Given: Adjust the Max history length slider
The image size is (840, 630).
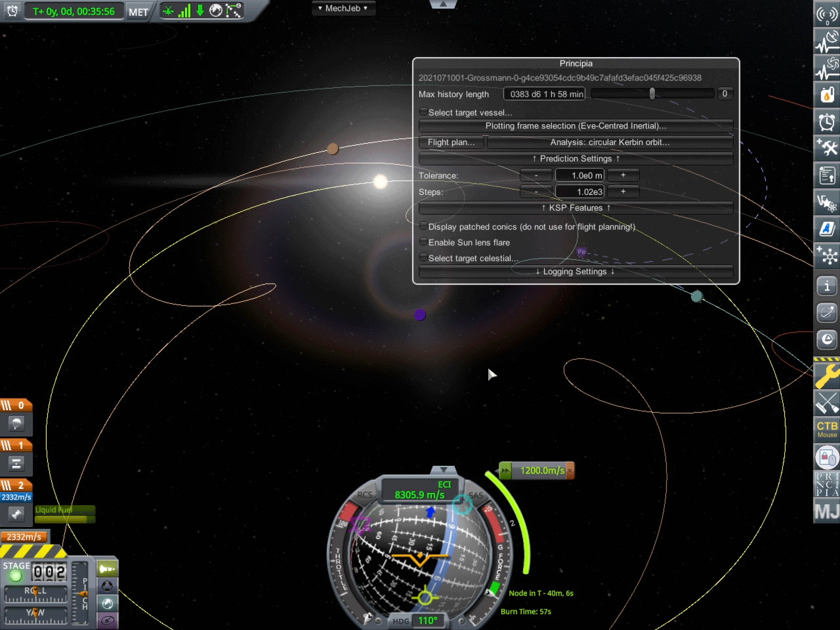Looking at the screenshot, I should point(652,94).
